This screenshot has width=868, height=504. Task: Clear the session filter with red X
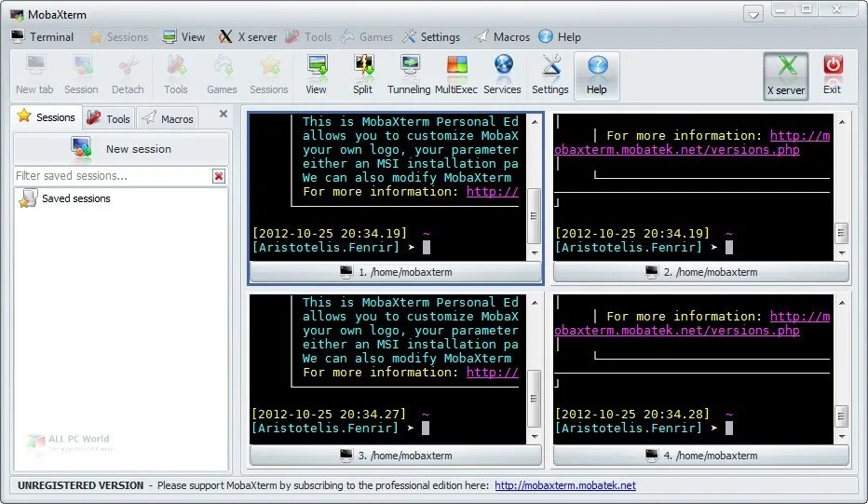click(219, 176)
